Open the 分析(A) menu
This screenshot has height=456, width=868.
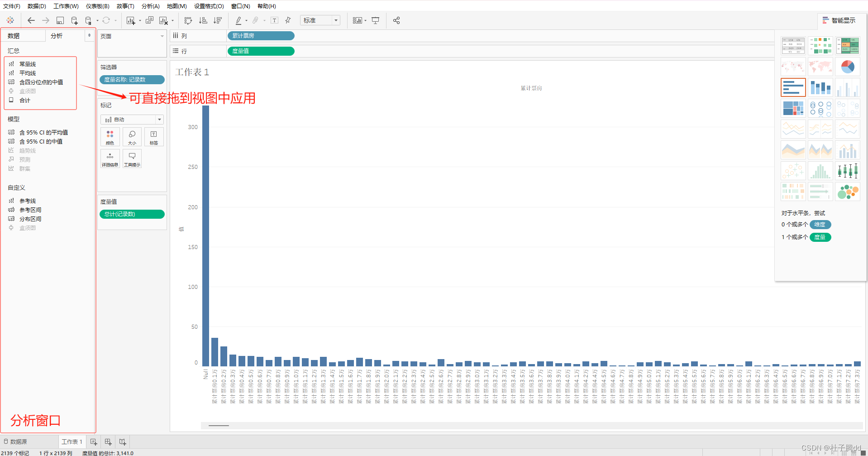point(151,6)
